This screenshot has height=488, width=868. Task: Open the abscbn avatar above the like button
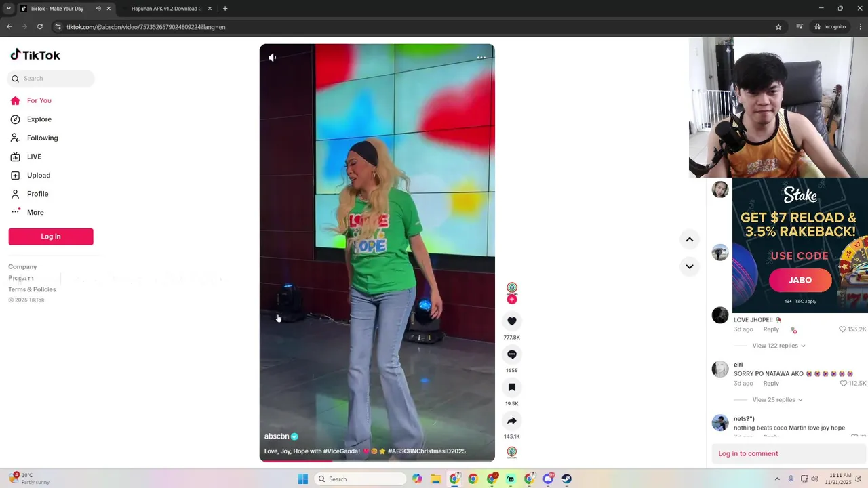click(512, 288)
